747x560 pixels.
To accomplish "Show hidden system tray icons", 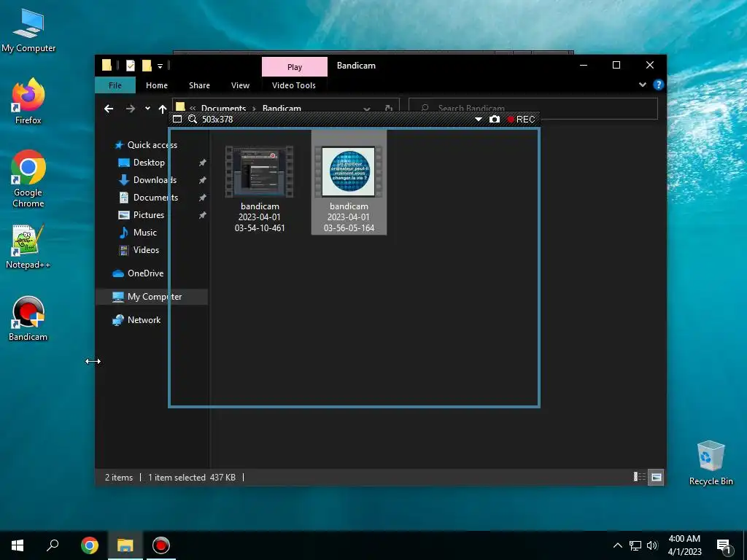I will 617,545.
